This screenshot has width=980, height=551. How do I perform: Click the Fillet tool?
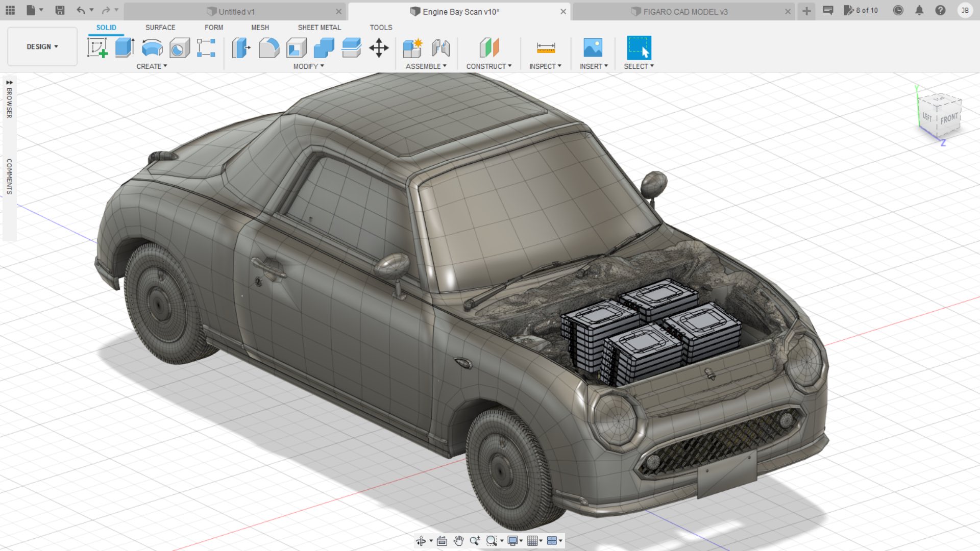[269, 48]
